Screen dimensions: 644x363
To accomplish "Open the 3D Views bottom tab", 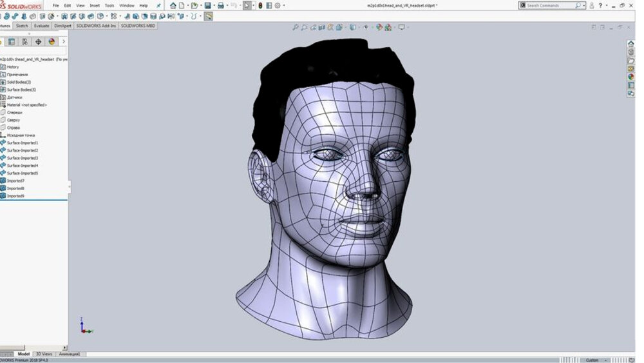I will [x=44, y=354].
